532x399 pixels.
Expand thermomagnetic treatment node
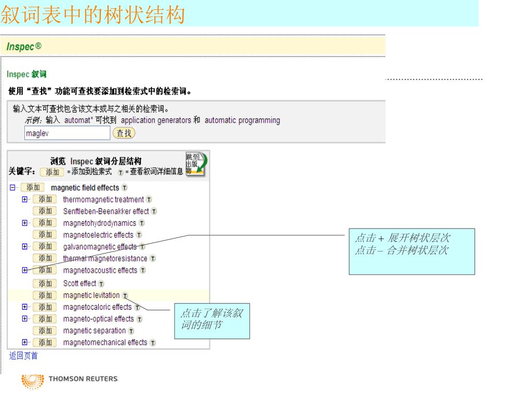(24, 199)
